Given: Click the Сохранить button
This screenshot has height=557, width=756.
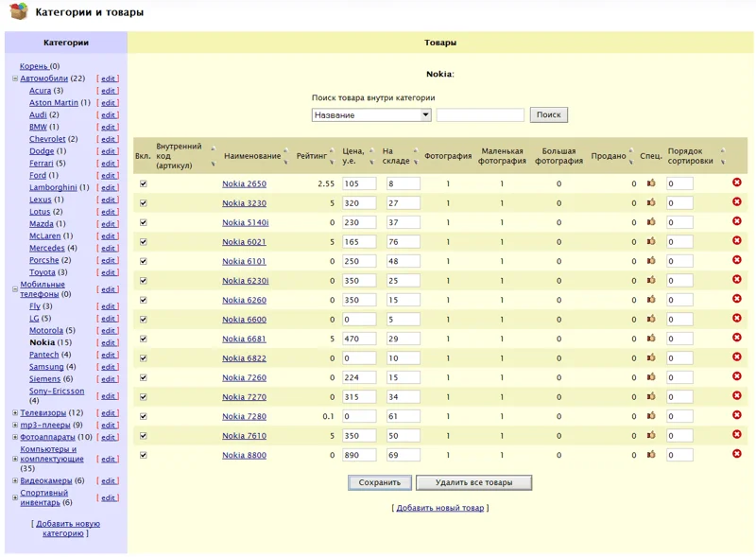Looking at the screenshot, I should point(379,482).
